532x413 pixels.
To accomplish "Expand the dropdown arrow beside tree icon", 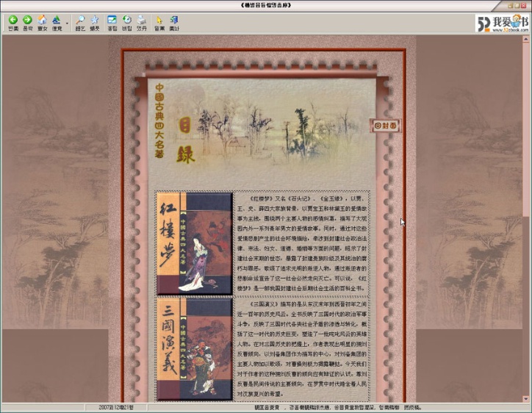I will point(67,24).
